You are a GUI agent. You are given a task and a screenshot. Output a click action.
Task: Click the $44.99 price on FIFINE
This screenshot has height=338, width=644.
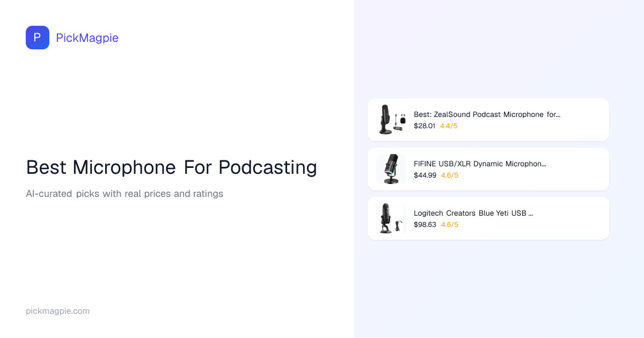coord(425,175)
